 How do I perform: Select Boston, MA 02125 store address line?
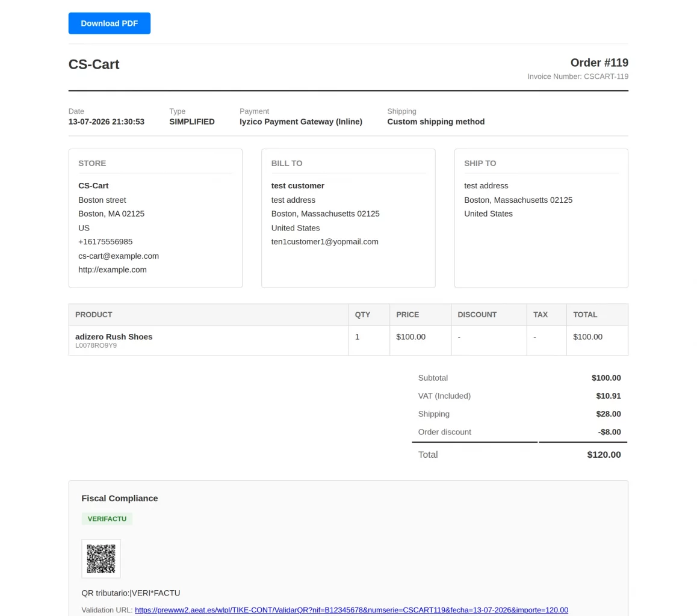(111, 214)
